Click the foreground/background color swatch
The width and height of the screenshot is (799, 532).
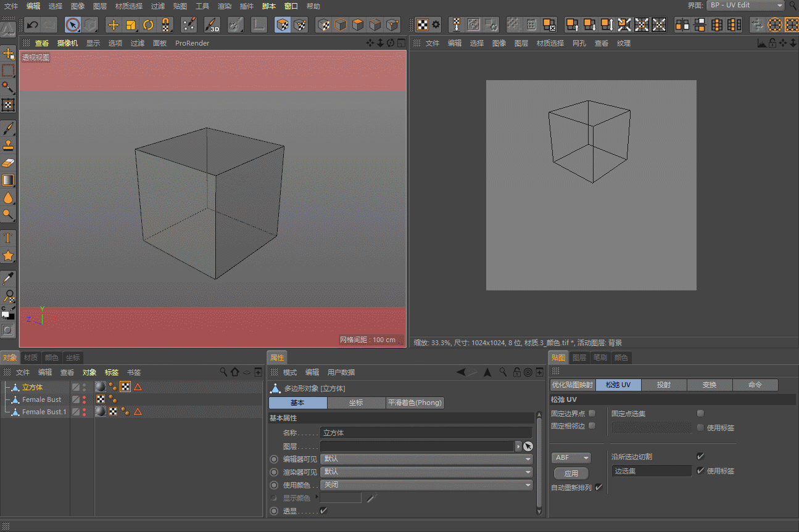pyautogui.click(x=7, y=314)
